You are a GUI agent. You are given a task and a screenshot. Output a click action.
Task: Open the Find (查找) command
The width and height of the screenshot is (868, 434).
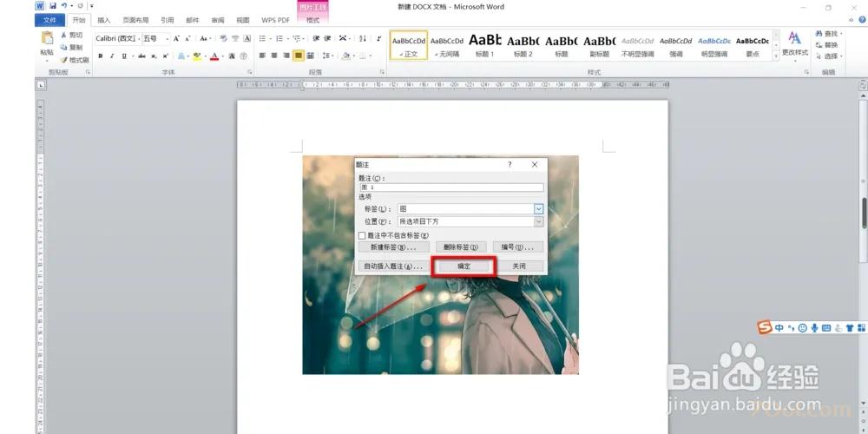pos(829,34)
